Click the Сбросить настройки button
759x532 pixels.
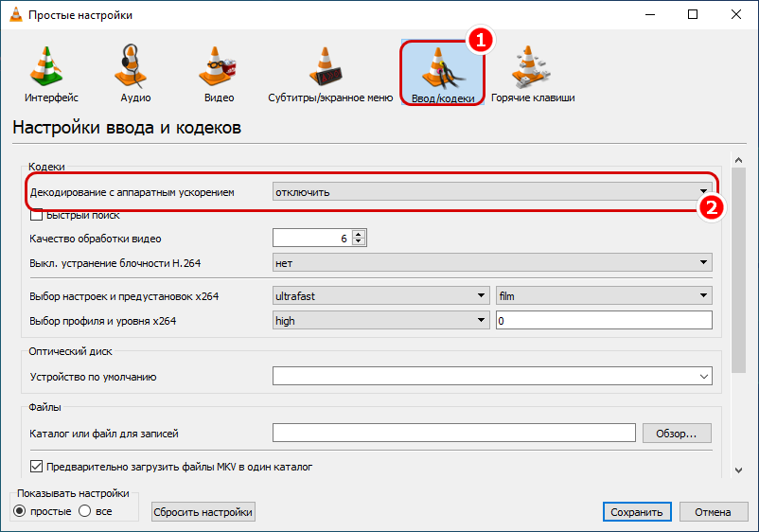pyautogui.click(x=203, y=512)
